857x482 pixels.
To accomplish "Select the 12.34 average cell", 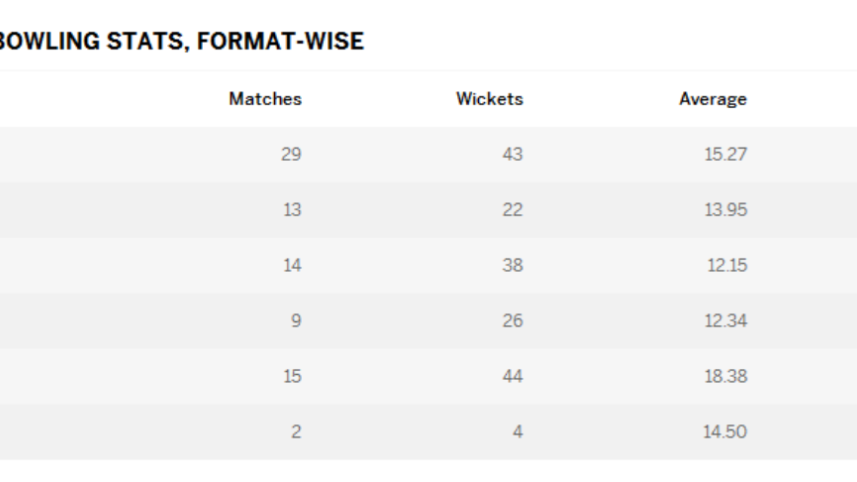I will pos(725,321).
